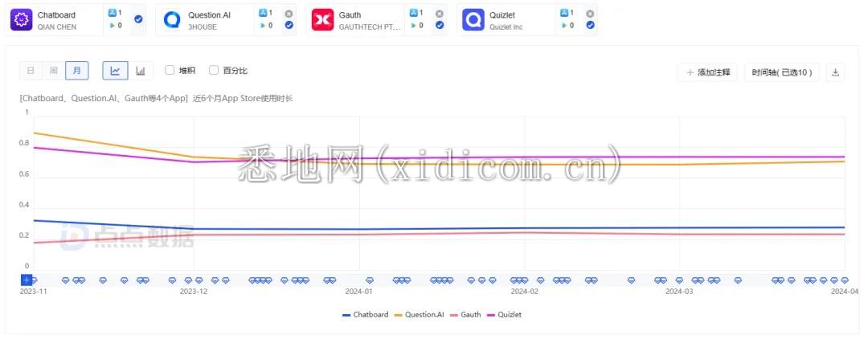Click the Quizlet app icon
The width and height of the screenshot is (868, 339).
tap(474, 20)
